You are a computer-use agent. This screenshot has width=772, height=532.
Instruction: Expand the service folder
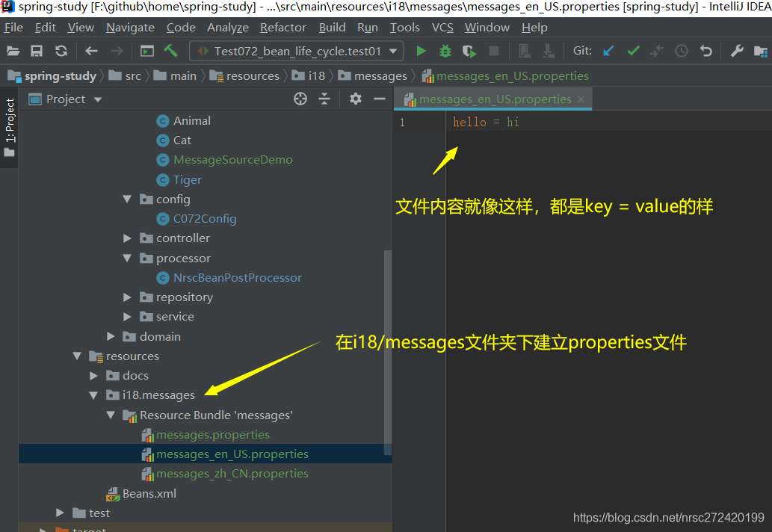pos(128,317)
